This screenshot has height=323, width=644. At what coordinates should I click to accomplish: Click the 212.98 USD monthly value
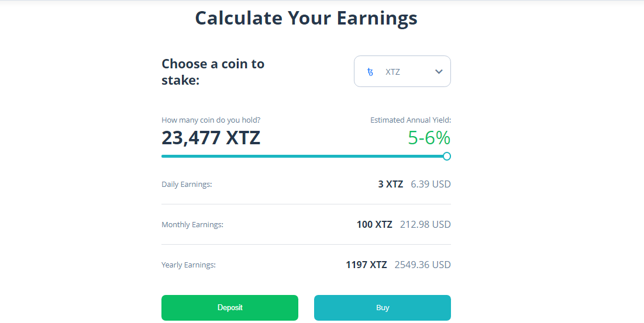coord(425,224)
